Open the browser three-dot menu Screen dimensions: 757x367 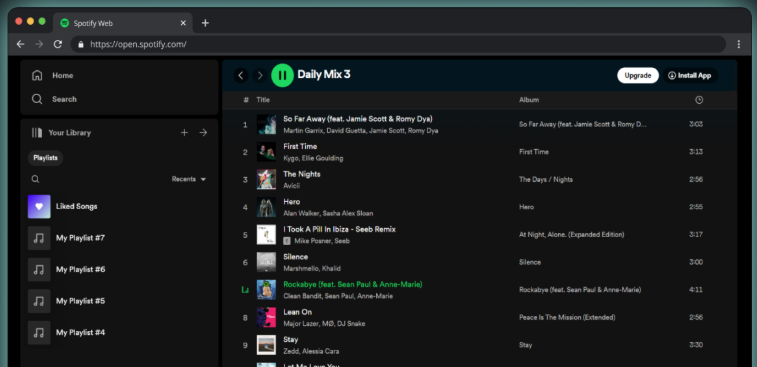pos(739,44)
